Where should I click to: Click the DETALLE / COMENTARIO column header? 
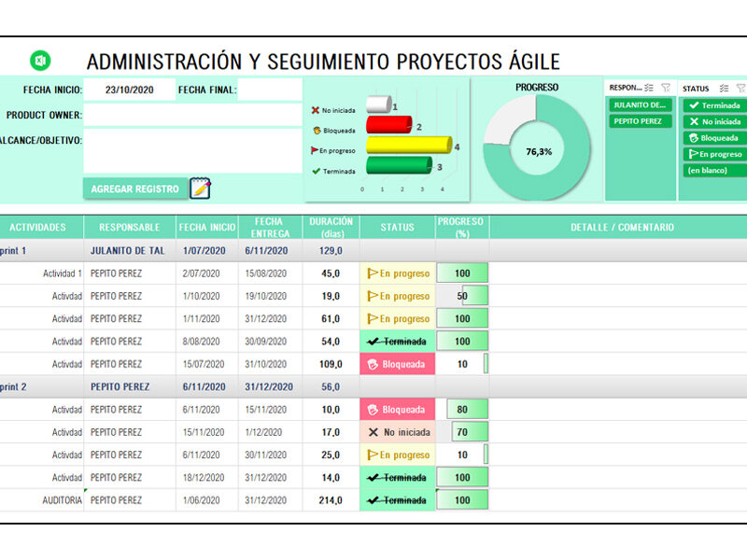tap(622, 227)
